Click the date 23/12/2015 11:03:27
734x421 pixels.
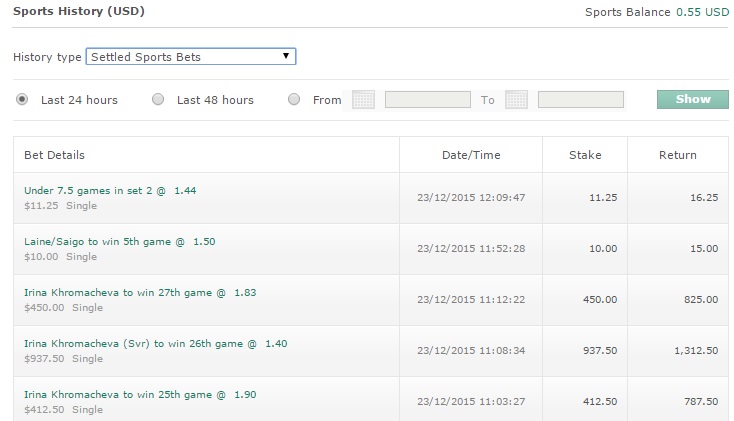pos(471,402)
